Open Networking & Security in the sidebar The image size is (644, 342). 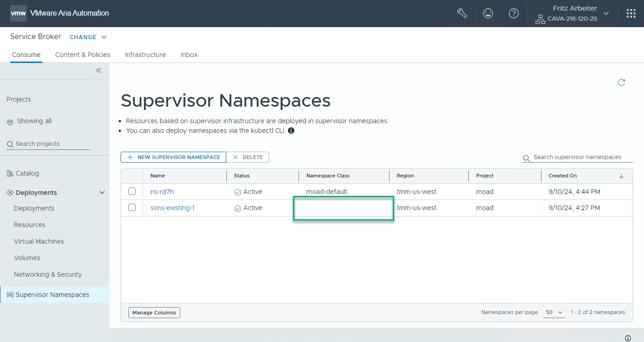coord(48,274)
